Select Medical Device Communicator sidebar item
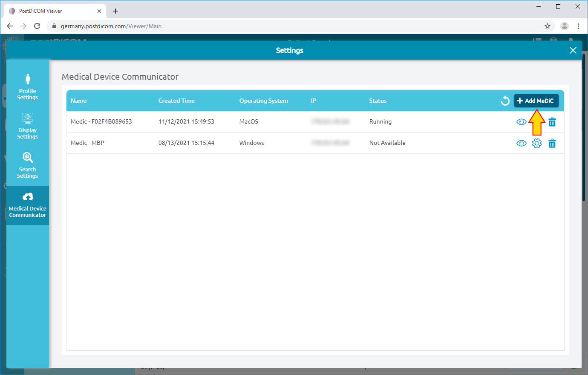The width and height of the screenshot is (588, 375). point(28,205)
